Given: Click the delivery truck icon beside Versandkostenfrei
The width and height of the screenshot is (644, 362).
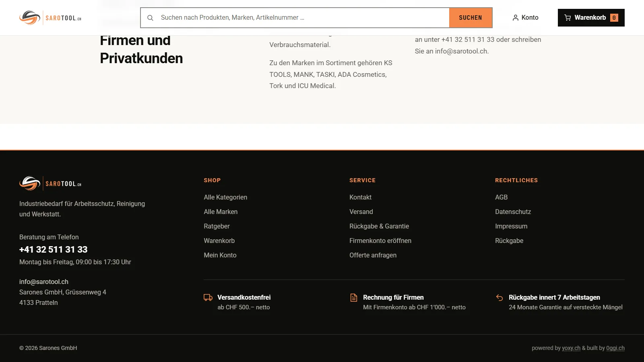Looking at the screenshot, I should coord(208,298).
